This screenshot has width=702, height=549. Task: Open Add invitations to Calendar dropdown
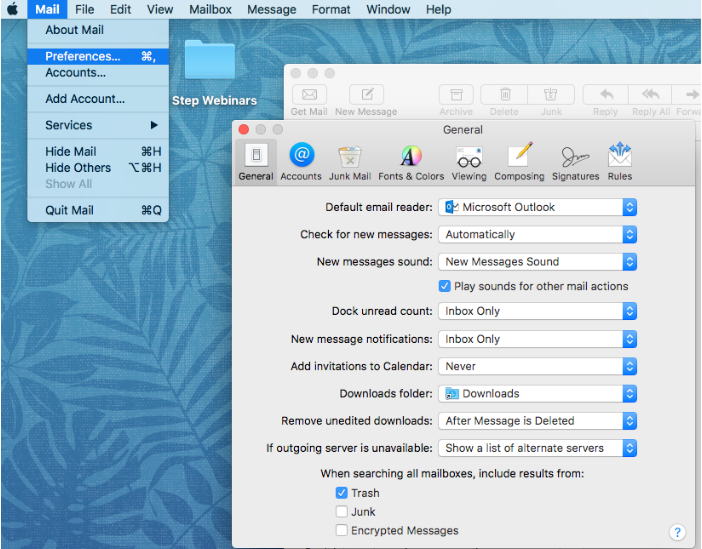coord(537,366)
